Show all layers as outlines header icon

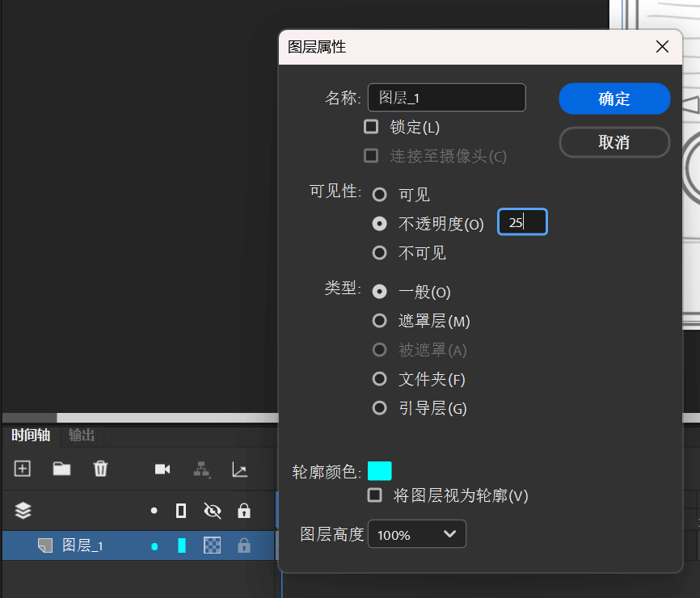click(181, 511)
